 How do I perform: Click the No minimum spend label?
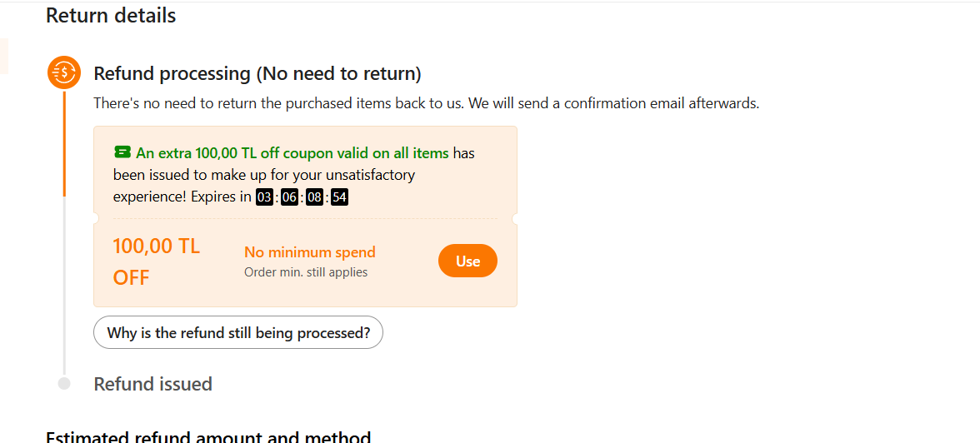pyautogui.click(x=310, y=252)
